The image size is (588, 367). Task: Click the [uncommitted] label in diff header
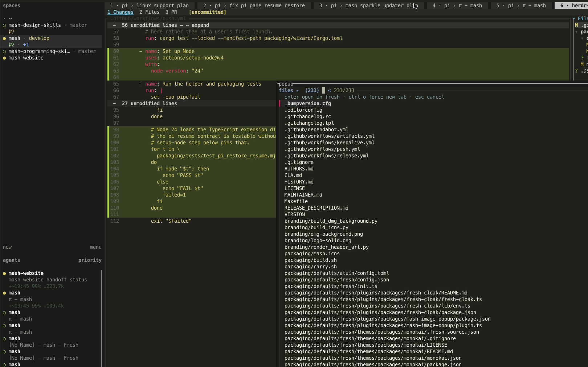[208, 12]
